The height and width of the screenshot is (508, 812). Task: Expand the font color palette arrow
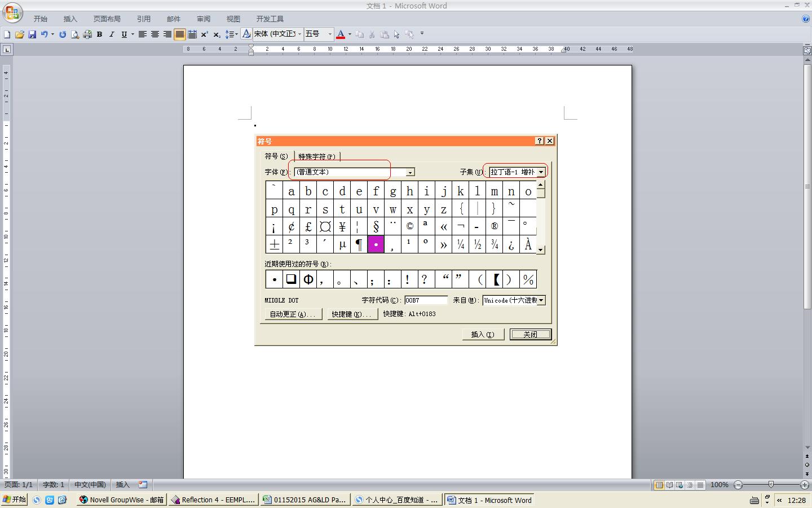point(350,34)
